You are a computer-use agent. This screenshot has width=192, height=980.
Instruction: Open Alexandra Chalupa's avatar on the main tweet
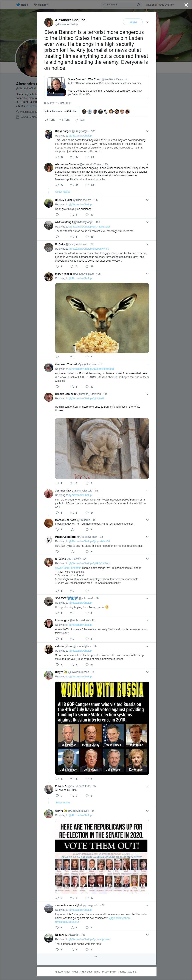tap(49, 22)
